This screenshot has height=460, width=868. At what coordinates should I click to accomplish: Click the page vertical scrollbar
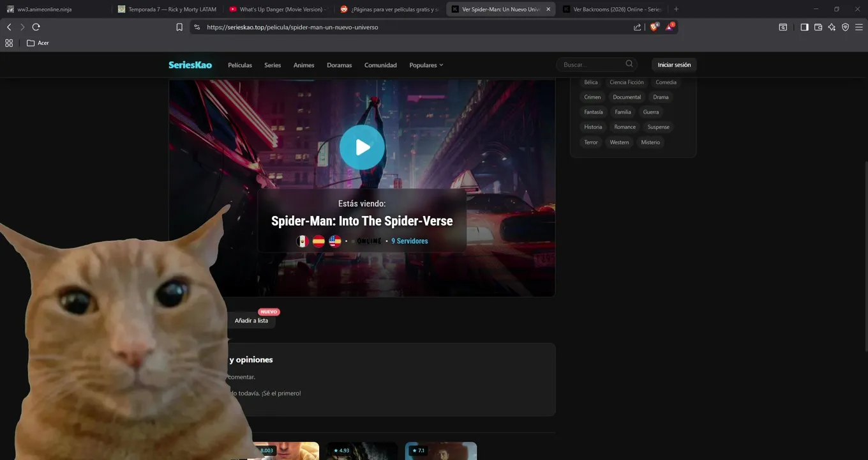pyautogui.click(x=865, y=256)
